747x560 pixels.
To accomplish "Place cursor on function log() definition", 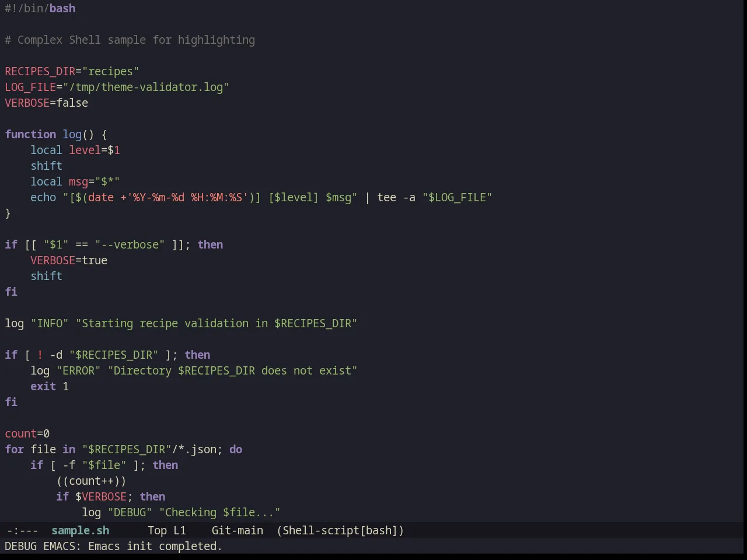I will point(56,134).
